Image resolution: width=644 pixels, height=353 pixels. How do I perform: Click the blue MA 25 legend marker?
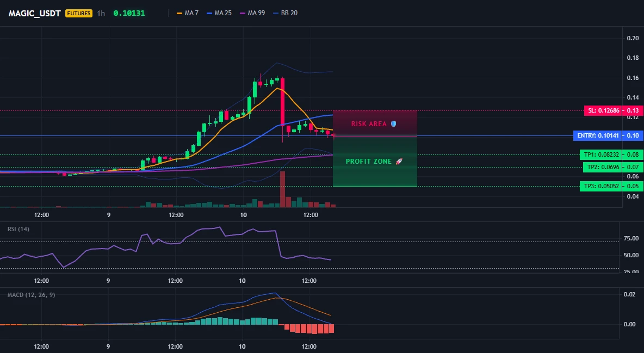(x=209, y=13)
